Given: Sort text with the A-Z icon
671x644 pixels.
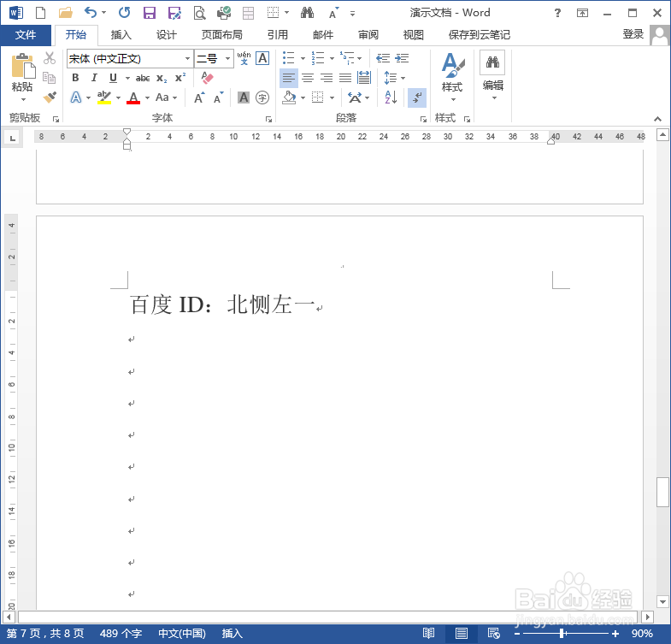Looking at the screenshot, I should click(391, 97).
